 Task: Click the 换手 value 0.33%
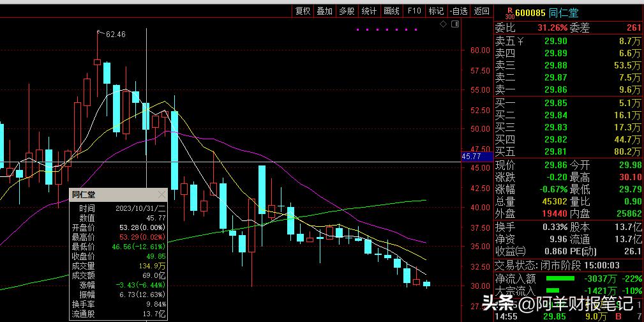[x=554, y=227]
